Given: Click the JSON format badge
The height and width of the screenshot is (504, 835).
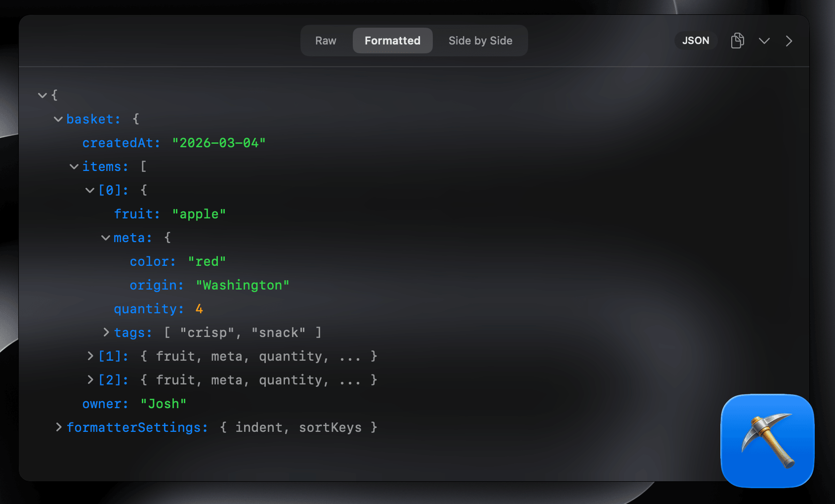Looking at the screenshot, I should [696, 41].
